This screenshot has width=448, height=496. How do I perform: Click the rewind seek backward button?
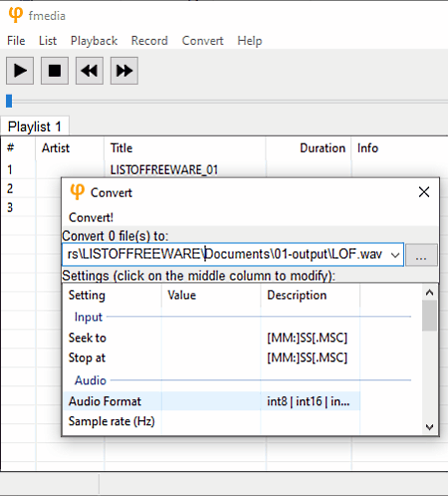tap(90, 71)
